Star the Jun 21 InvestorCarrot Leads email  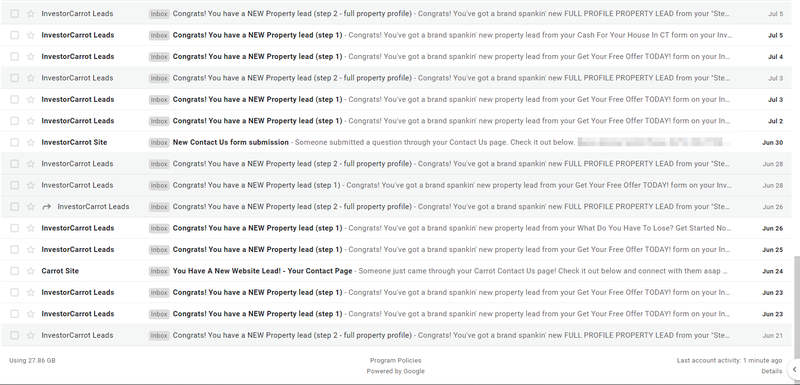click(31, 335)
